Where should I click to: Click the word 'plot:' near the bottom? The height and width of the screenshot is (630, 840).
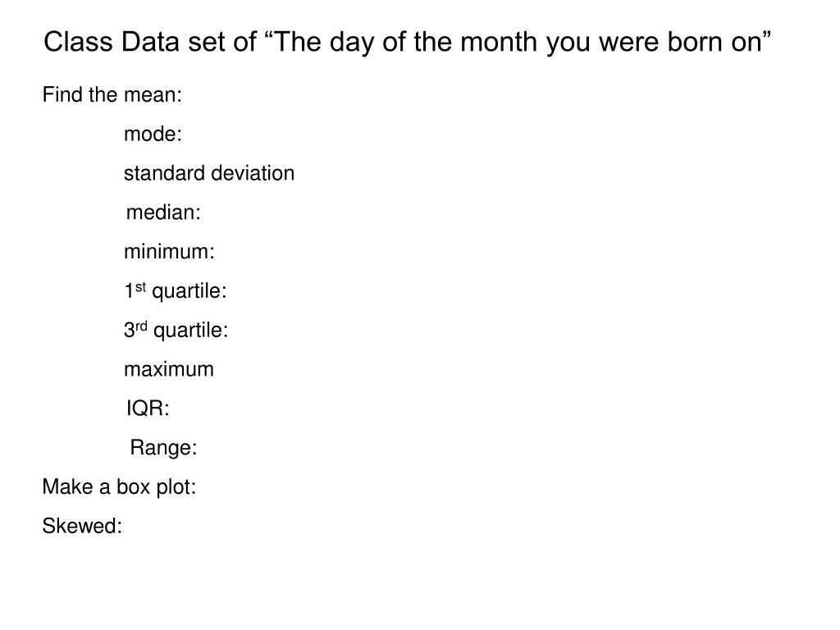pyautogui.click(x=176, y=487)
